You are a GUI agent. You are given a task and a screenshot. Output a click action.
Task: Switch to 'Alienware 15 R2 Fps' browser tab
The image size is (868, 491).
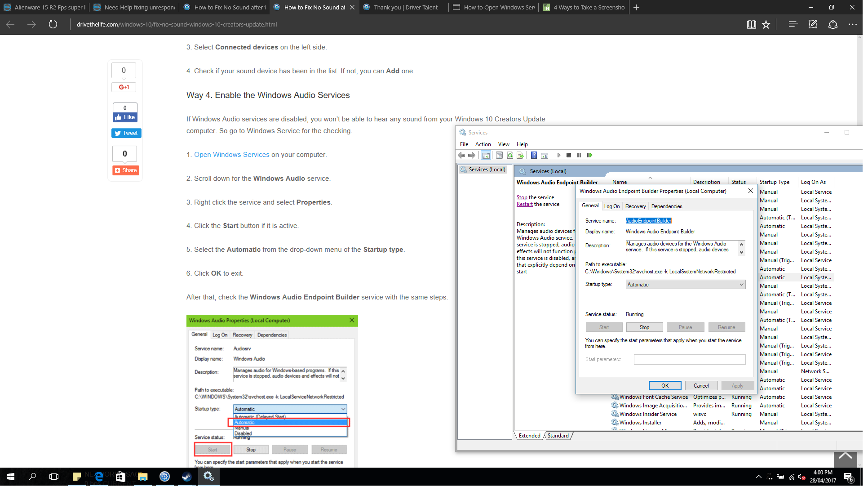coord(45,7)
